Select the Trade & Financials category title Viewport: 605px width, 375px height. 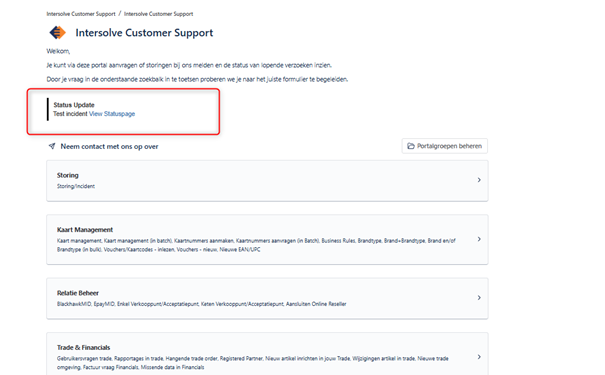(x=83, y=347)
